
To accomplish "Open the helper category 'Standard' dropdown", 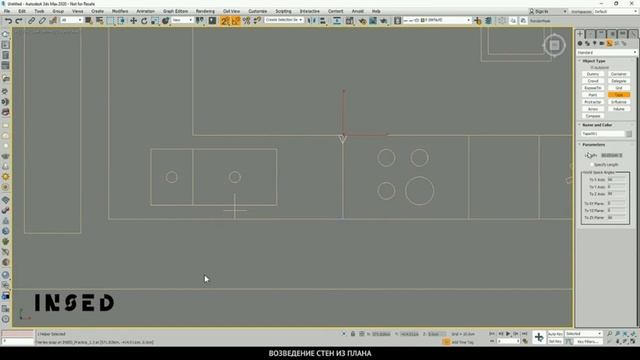I will [606, 53].
